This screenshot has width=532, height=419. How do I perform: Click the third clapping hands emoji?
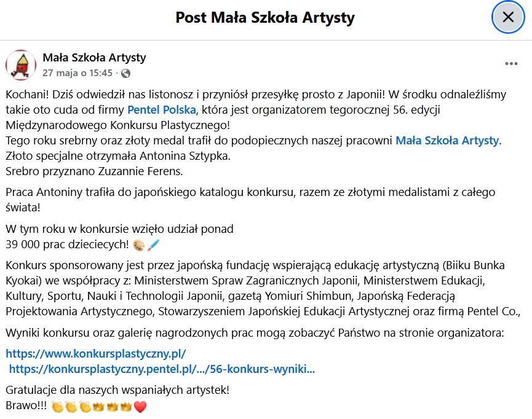85,406
